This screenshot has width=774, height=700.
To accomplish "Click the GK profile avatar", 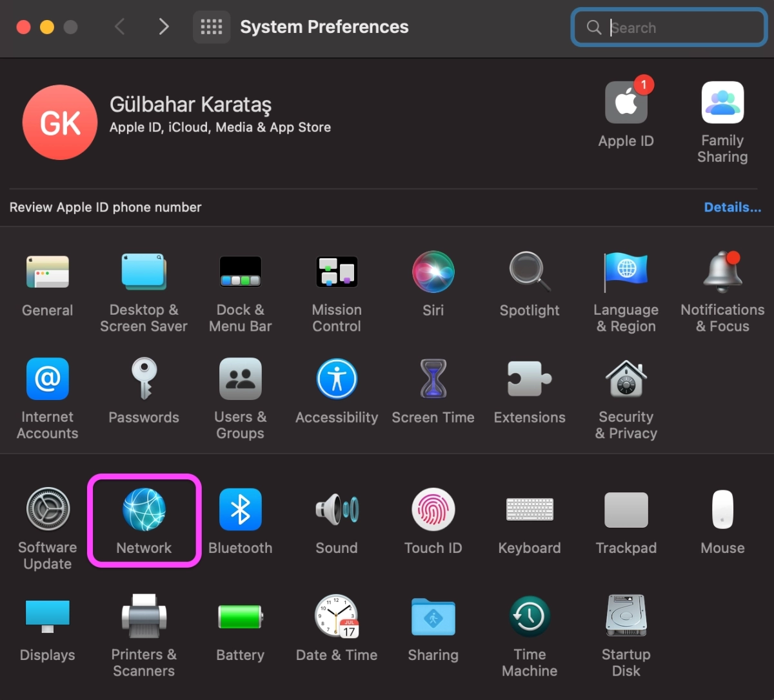I will [60, 122].
